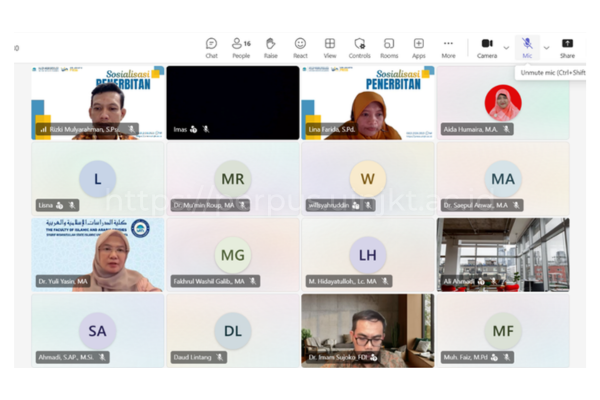Show the People participant list
This screenshot has height=400, width=600.
point(241,48)
